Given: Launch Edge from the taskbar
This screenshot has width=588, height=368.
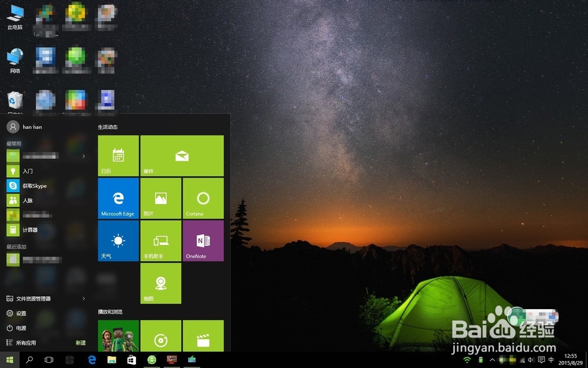Looking at the screenshot, I should [92, 360].
